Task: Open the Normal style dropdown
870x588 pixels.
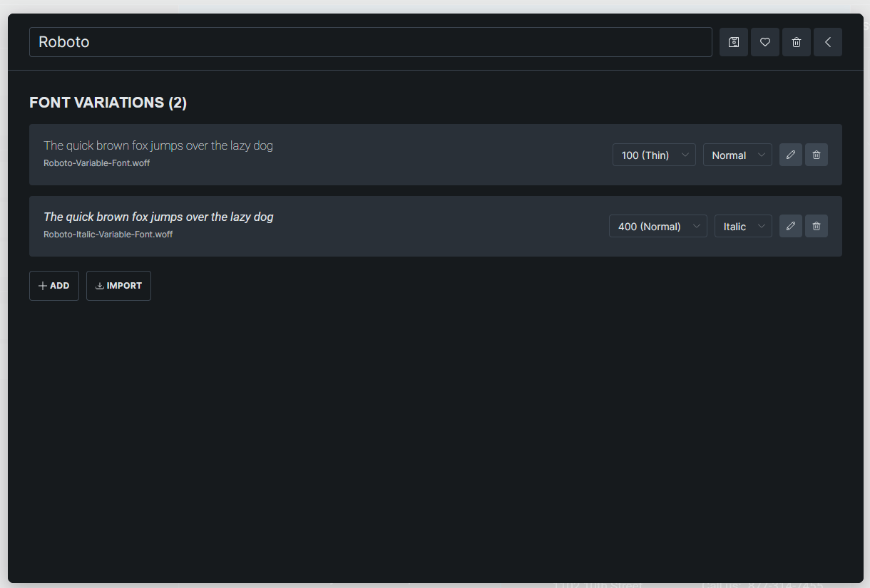Action: point(737,155)
